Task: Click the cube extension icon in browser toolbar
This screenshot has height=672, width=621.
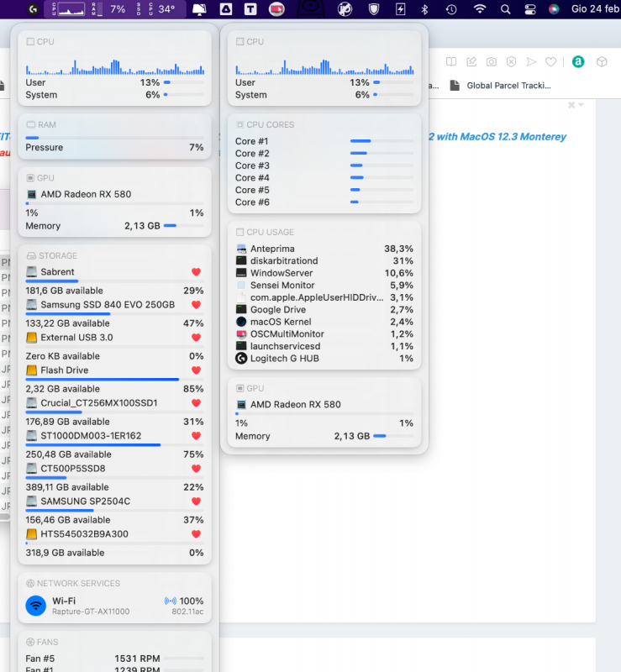Action: tap(602, 61)
